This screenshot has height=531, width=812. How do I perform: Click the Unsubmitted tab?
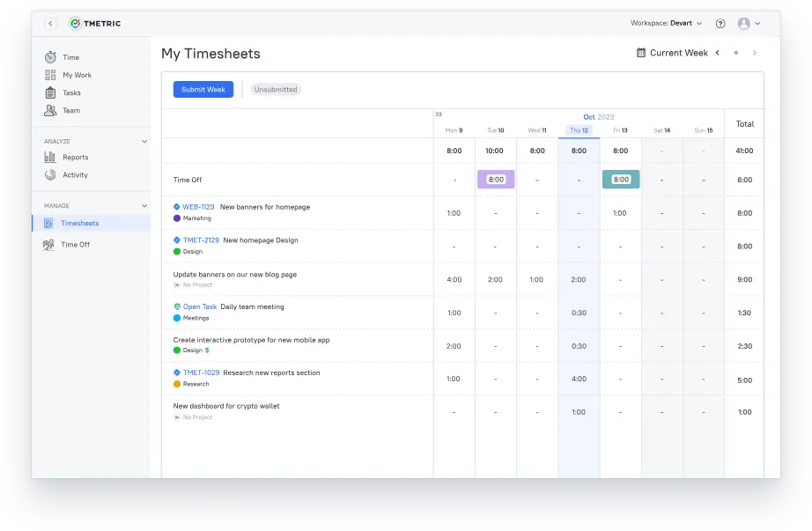point(277,89)
